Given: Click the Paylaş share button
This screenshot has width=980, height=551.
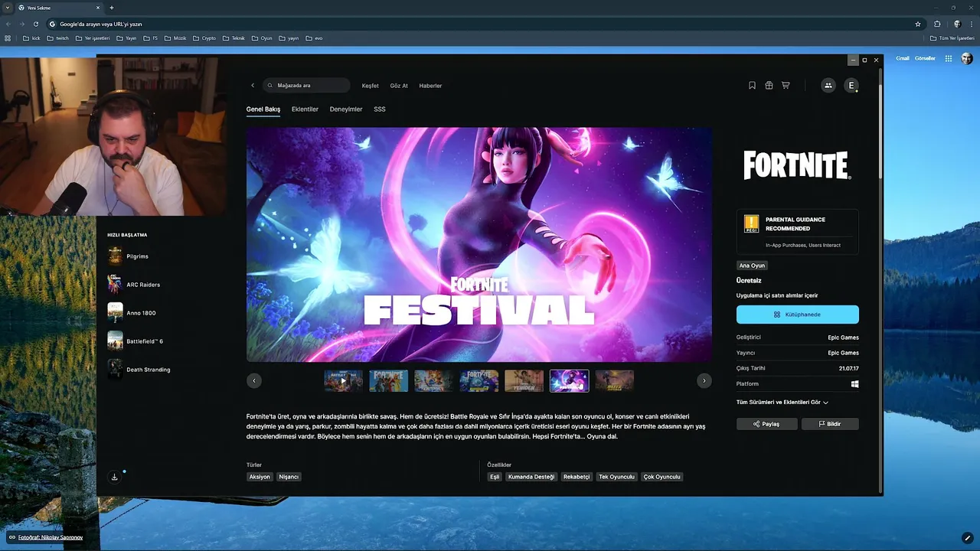Looking at the screenshot, I should coord(766,424).
